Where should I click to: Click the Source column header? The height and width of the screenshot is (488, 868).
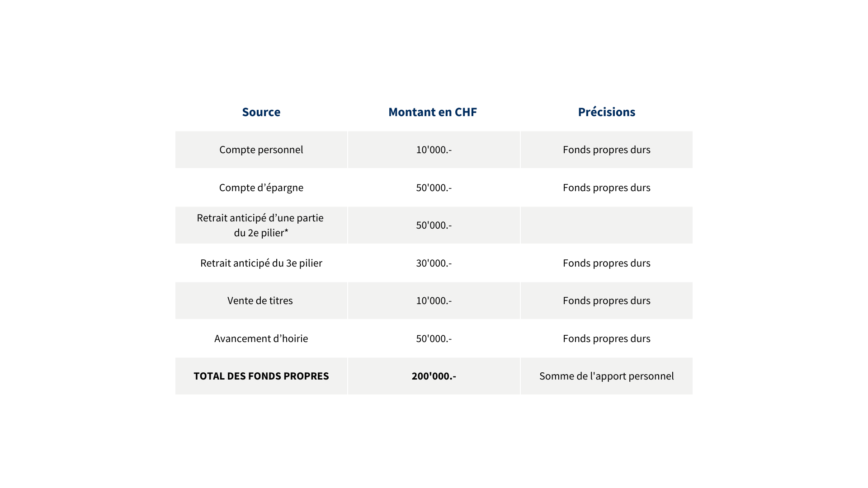point(261,112)
